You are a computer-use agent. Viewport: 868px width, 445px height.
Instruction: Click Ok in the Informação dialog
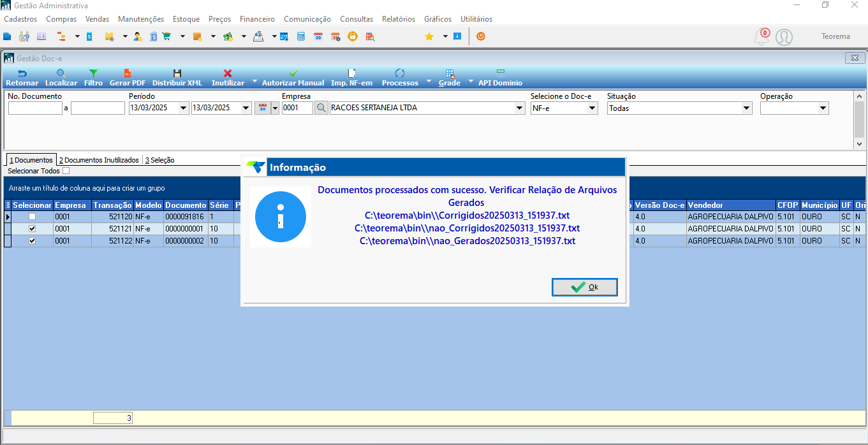pyautogui.click(x=585, y=287)
